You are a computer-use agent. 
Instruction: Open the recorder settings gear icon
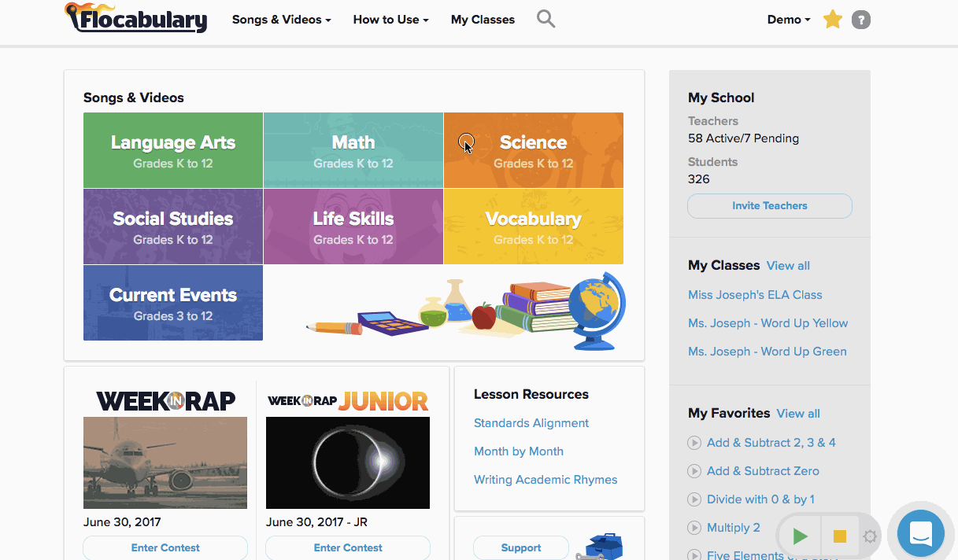click(870, 536)
